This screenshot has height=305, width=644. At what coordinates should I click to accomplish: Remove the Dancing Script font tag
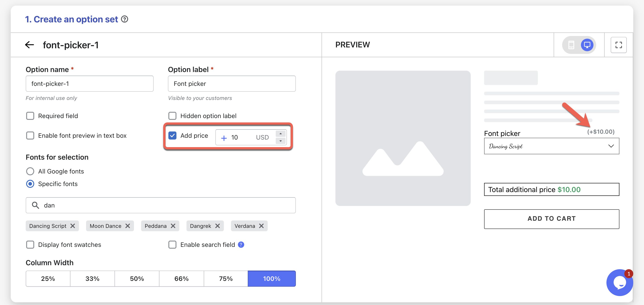click(73, 226)
